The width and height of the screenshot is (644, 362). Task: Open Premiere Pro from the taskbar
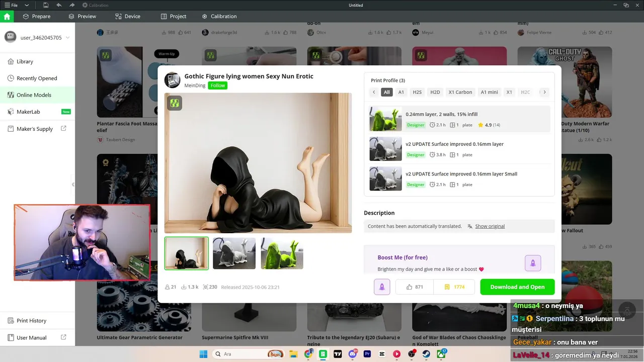pyautogui.click(x=367, y=354)
